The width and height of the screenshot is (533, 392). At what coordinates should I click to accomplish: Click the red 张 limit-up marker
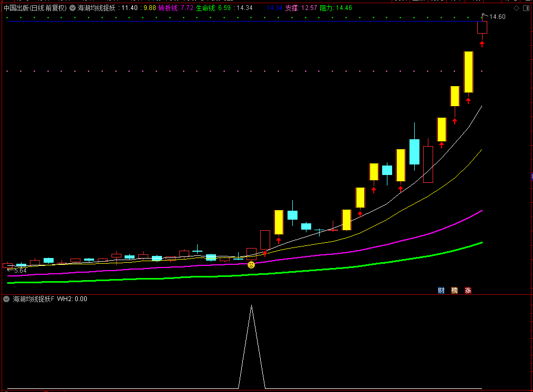[x=468, y=291]
